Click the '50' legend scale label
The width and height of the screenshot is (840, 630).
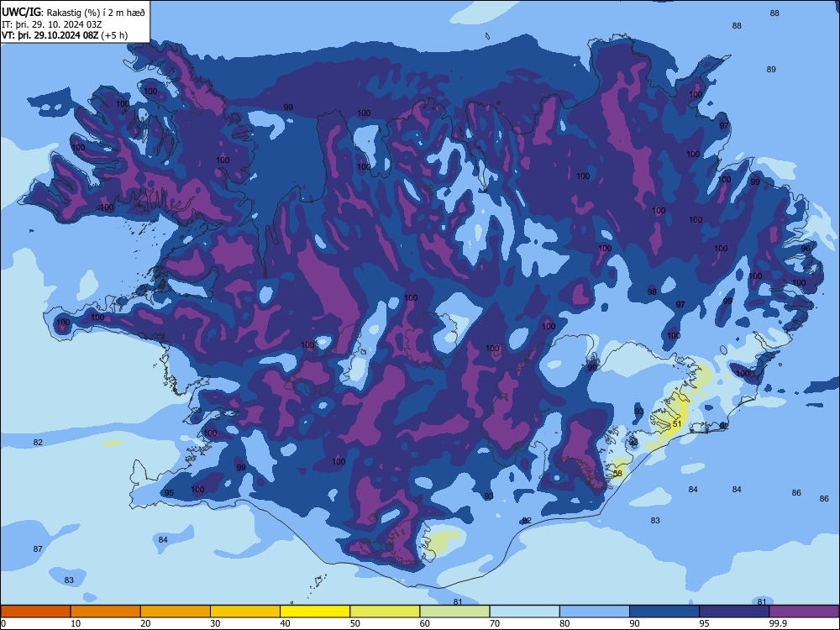pyautogui.click(x=355, y=623)
